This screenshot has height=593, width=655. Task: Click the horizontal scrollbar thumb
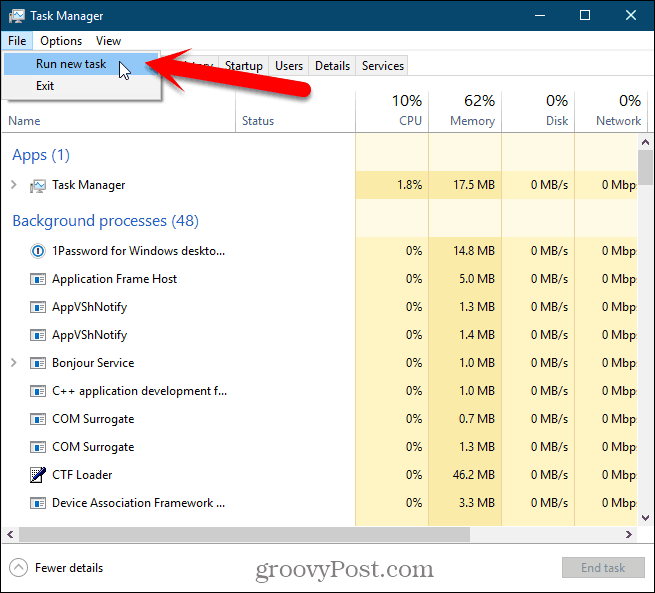click(244, 534)
